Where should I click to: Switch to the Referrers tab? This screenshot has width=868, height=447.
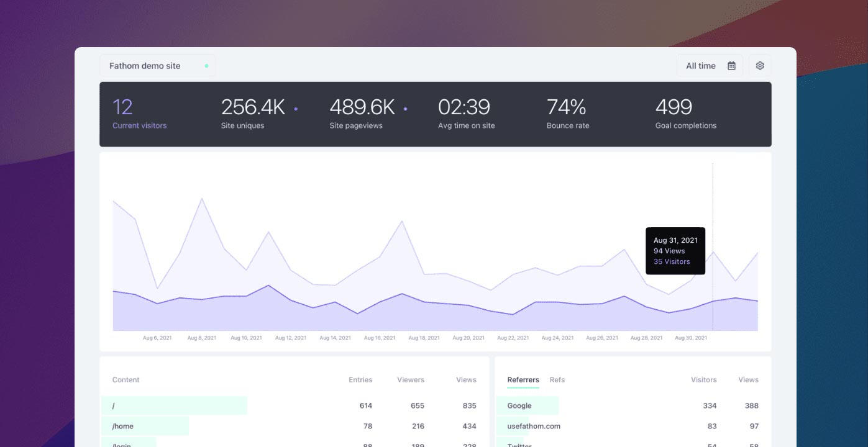pos(523,379)
